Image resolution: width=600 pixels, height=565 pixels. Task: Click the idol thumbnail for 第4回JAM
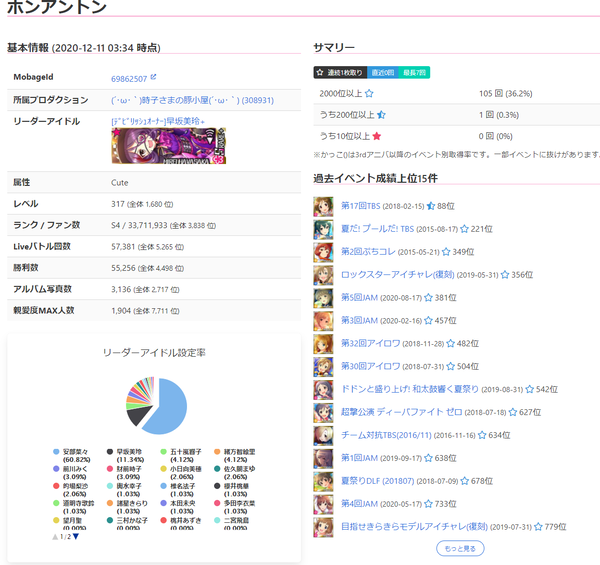click(323, 505)
